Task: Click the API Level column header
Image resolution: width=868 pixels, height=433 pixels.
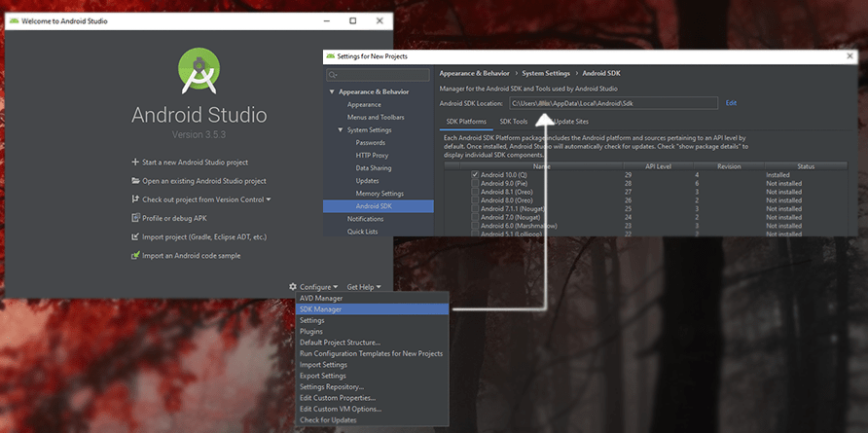Action: [x=658, y=166]
